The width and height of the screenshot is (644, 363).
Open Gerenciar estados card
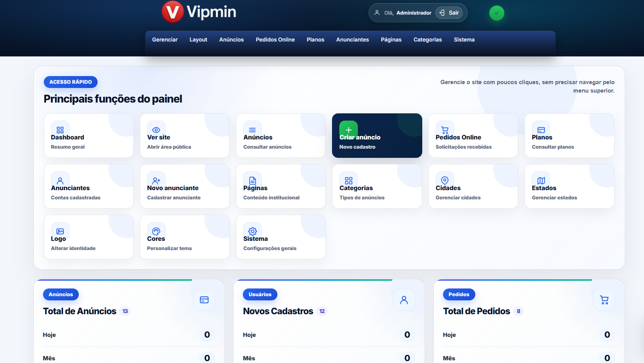click(569, 186)
